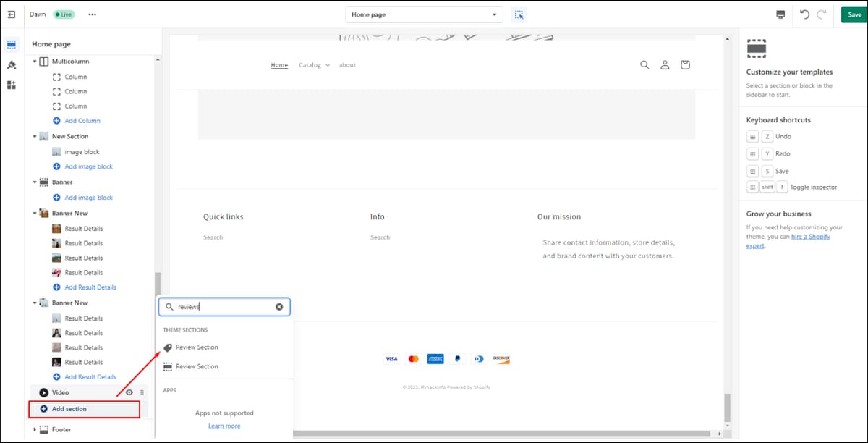Click the plus icon next to Add Column
The width and height of the screenshot is (868, 443).
click(x=57, y=121)
